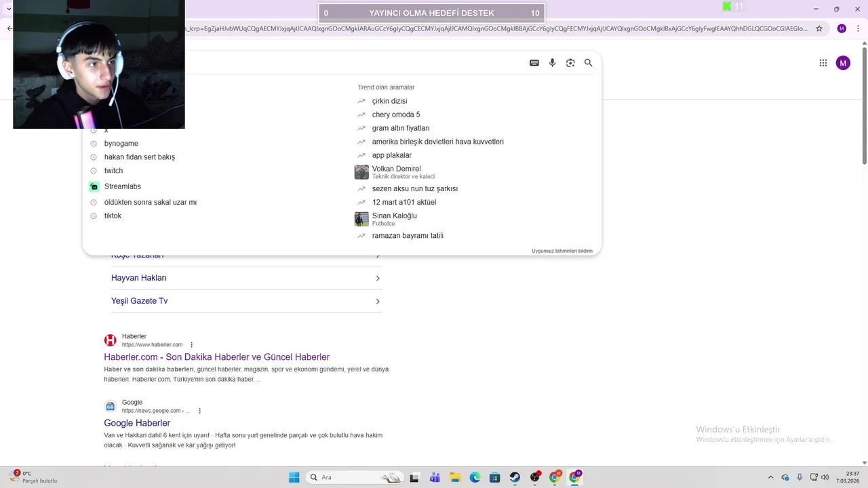This screenshot has height=488, width=868.
Task: Click the Windows taskbar search box
Action: tap(354, 477)
